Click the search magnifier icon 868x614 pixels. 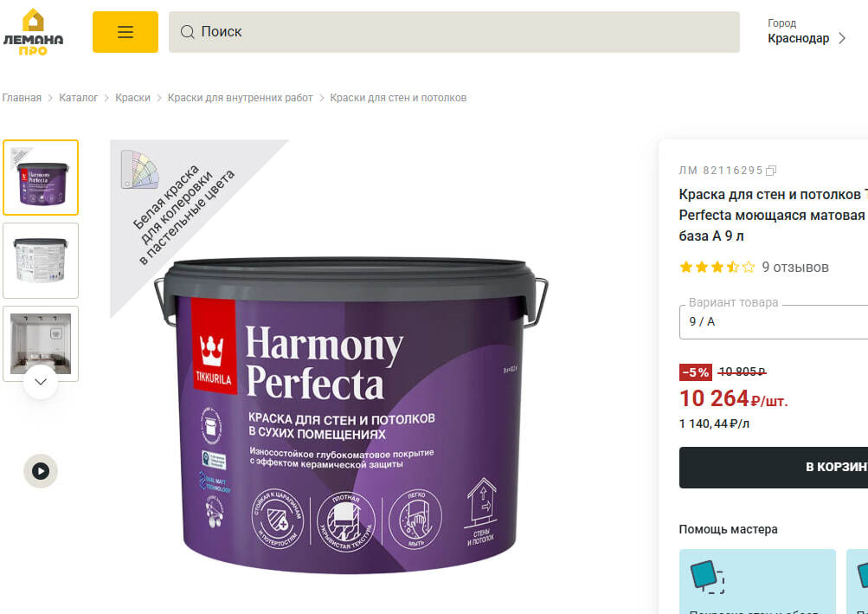point(188,31)
